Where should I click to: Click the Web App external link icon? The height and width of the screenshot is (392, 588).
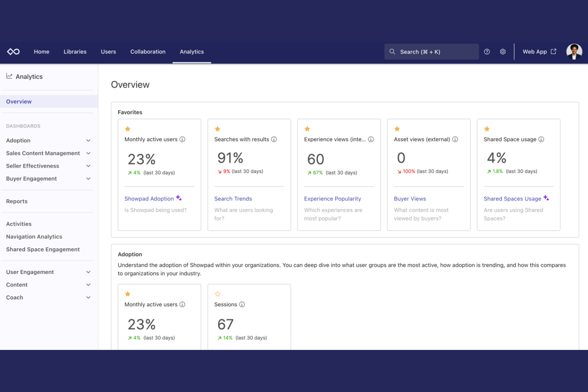[x=553, y=52]
